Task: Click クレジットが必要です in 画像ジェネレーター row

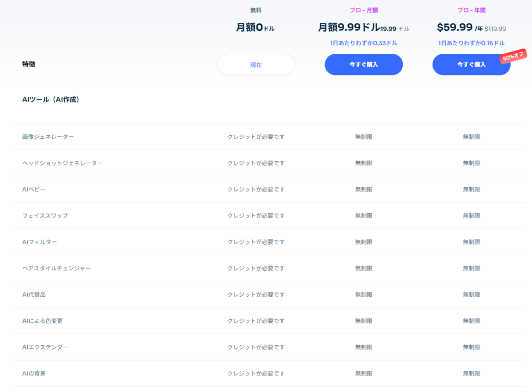Action: [x=256, y=137]
